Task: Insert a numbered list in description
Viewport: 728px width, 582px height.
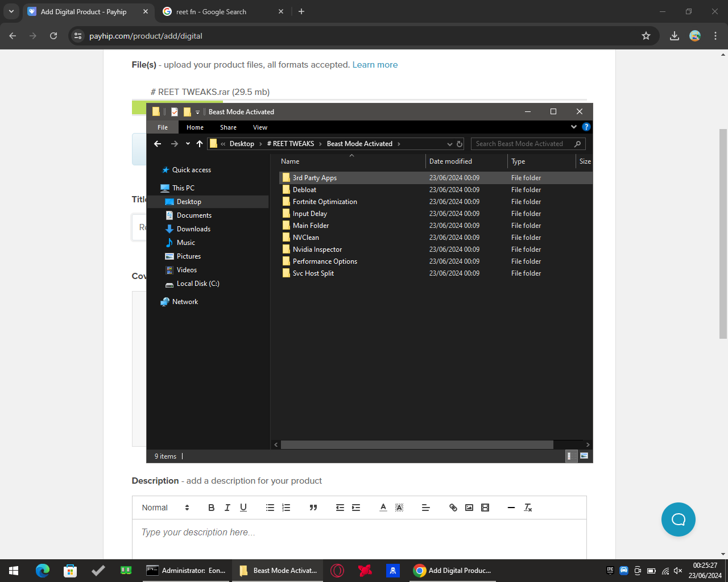Action: pyautogui.click(x=286, y=508)
